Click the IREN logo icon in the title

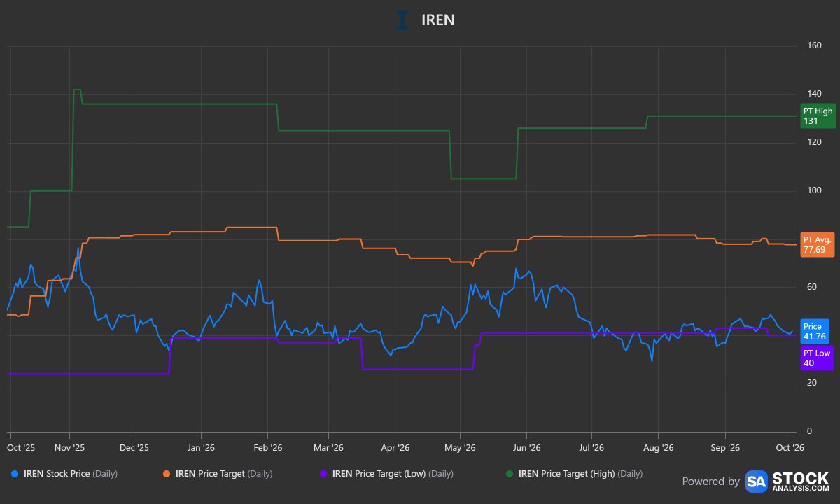pyautogui.click(x=402, y=20)
